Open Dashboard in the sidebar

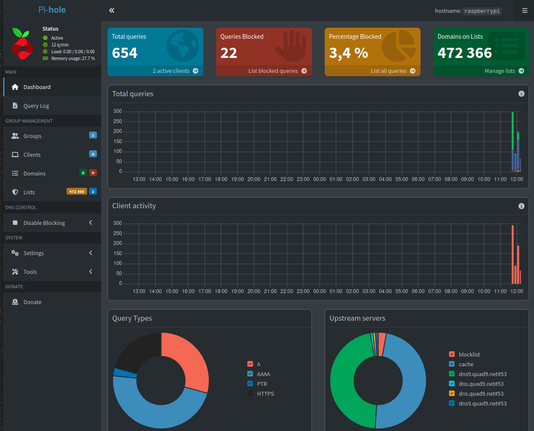pos(52,87)
